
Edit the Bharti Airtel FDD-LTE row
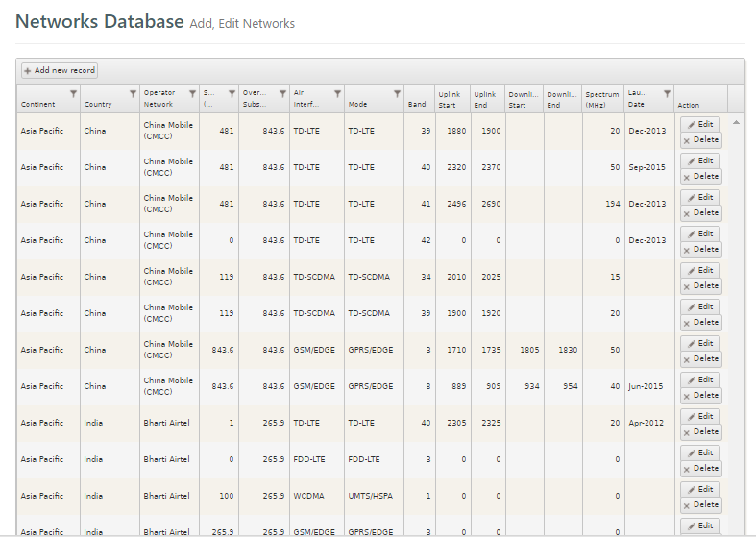tap(700, 453)
